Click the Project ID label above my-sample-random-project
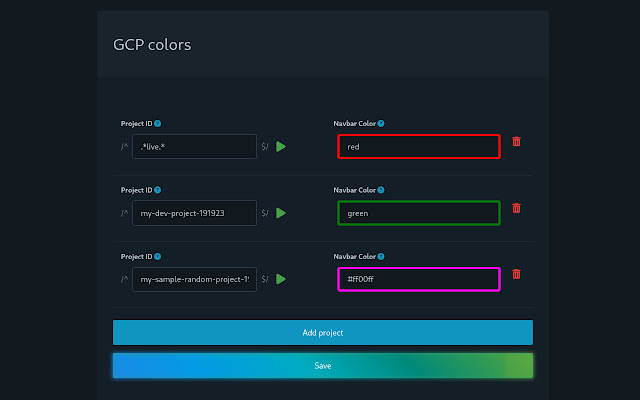 (x=136, y=256)
